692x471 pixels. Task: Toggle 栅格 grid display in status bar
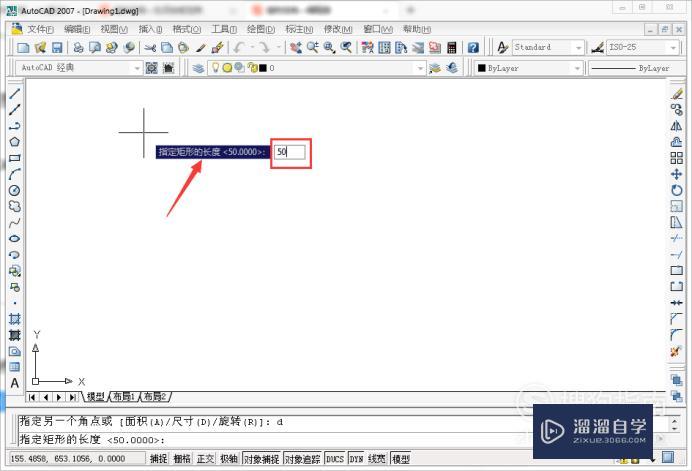[182, 459]
